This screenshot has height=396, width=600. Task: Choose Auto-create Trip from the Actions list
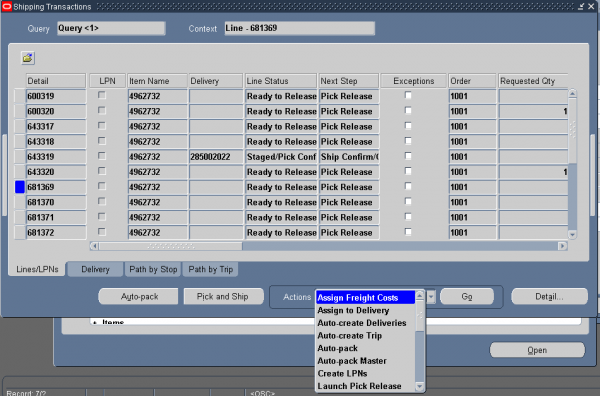pos(365,336)
